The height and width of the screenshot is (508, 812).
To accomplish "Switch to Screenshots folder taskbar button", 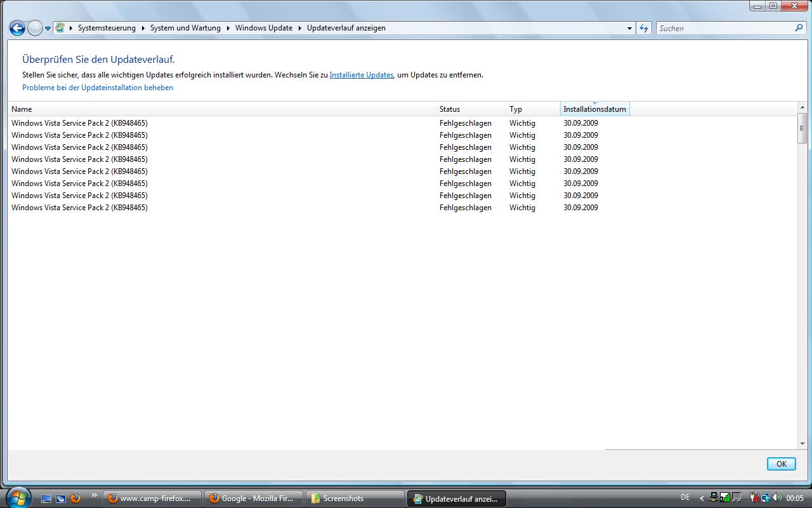I will (x=355, y=498).
